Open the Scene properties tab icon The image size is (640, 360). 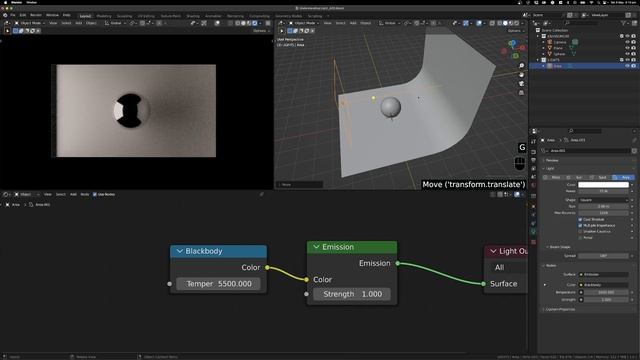533,177
